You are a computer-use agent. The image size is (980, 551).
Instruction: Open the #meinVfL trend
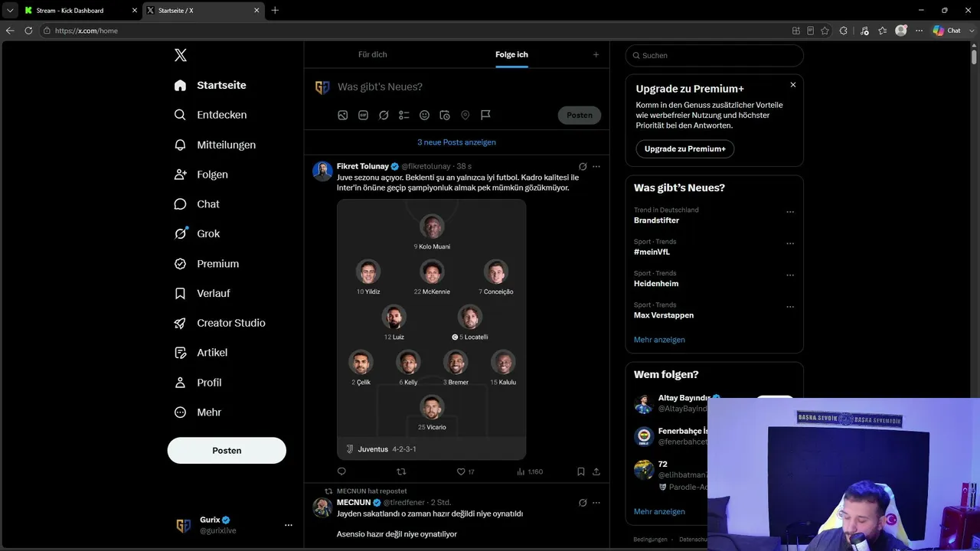(652, 252)
